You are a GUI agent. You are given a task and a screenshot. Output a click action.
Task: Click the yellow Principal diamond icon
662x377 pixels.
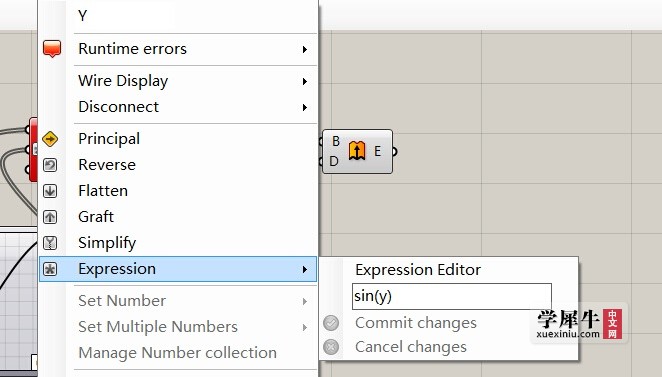[50, 139]
